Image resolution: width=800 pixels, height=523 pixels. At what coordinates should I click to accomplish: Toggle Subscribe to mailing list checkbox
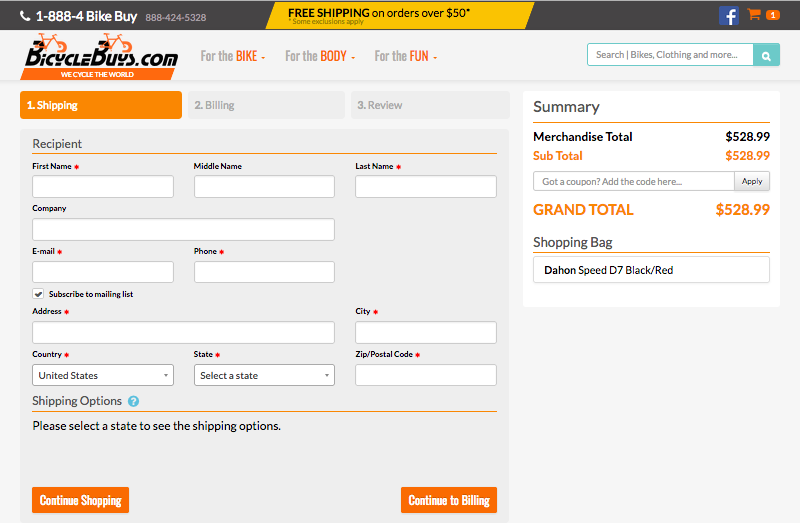pyautogui.click(x=38, y=294)
